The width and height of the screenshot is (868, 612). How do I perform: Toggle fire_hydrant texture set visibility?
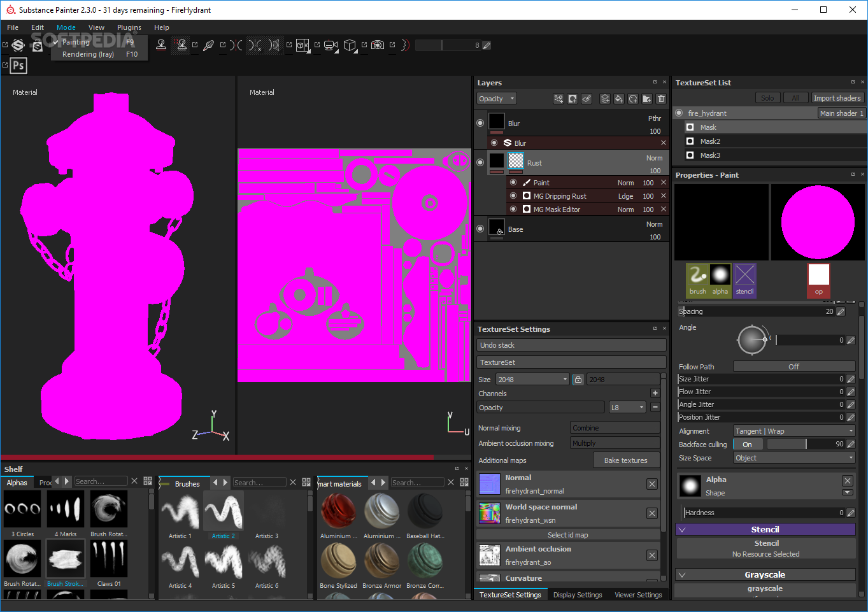click(679, 113)
